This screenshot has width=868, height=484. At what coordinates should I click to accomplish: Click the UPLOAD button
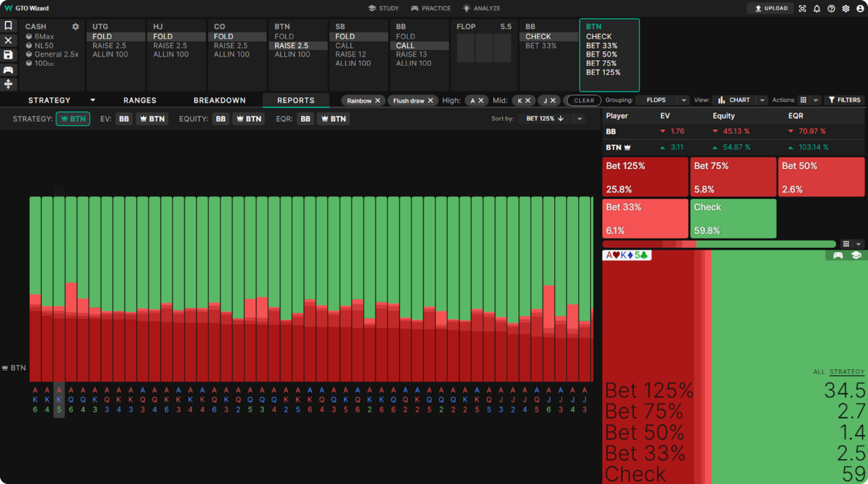click(x=771, y=8)
